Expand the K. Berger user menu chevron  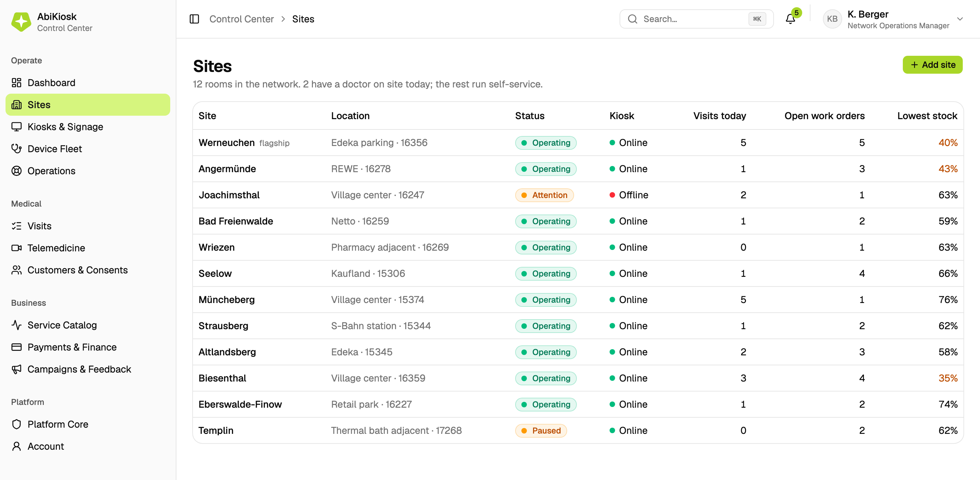pyautogui.click(x=960, y=19)
